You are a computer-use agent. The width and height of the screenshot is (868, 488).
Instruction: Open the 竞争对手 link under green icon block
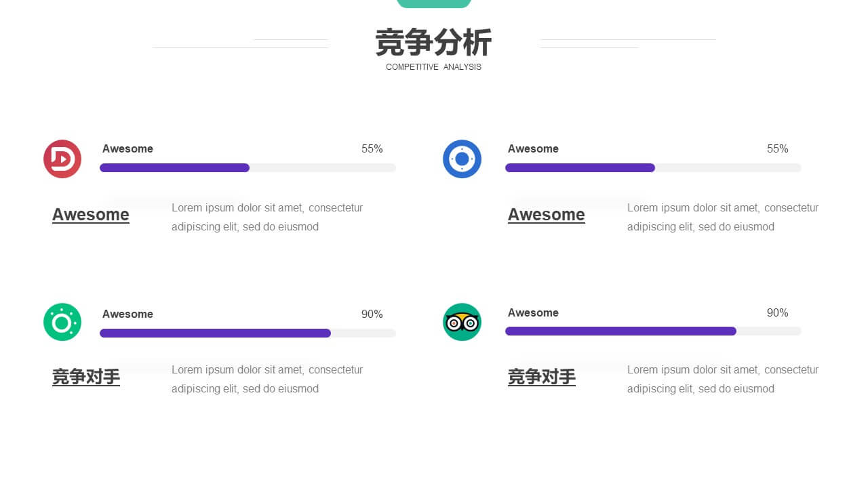pyautogui.click(x=86, y=377)
